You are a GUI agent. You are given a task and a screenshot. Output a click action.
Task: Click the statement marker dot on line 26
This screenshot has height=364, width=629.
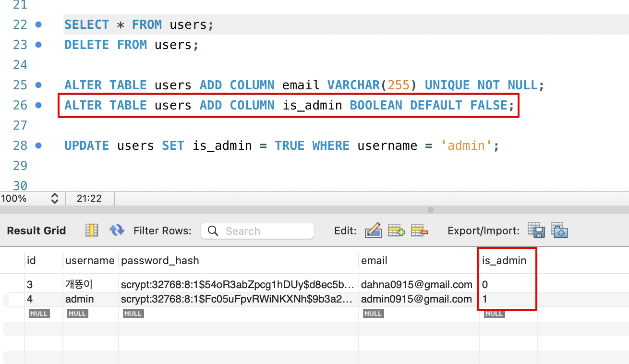[x=38, y=105]
